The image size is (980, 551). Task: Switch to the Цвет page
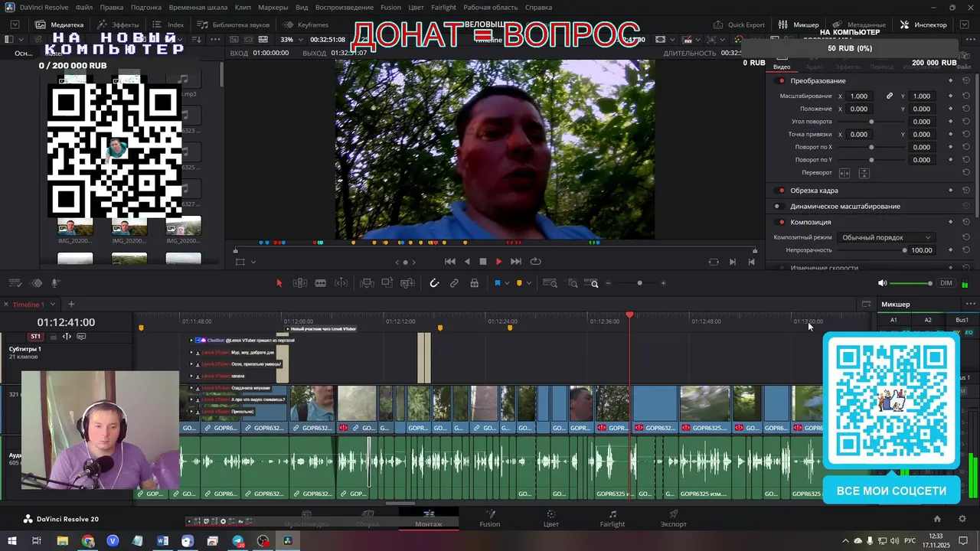click(x=550, y=519)
